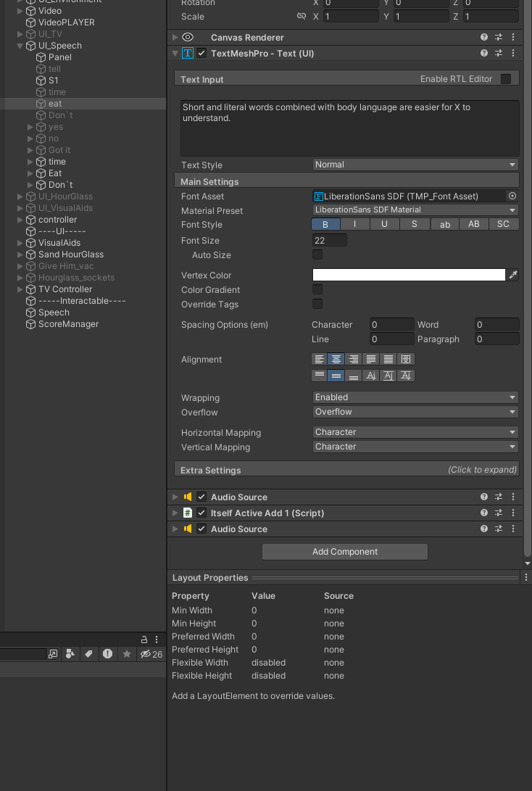Click favorites star filter icon
532x791 pixels.
pos(127,654)
